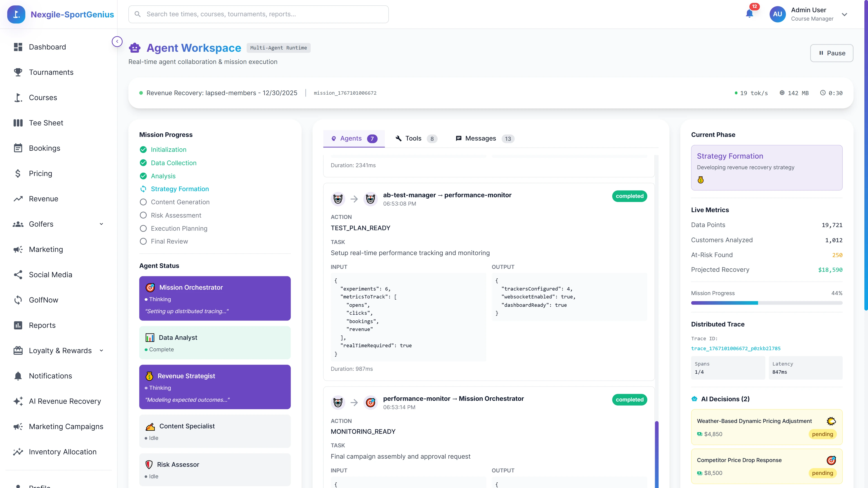This screenshot has width=868, height=488.
Task: Select the Content Generation phase radio
Action: (143, 202)
